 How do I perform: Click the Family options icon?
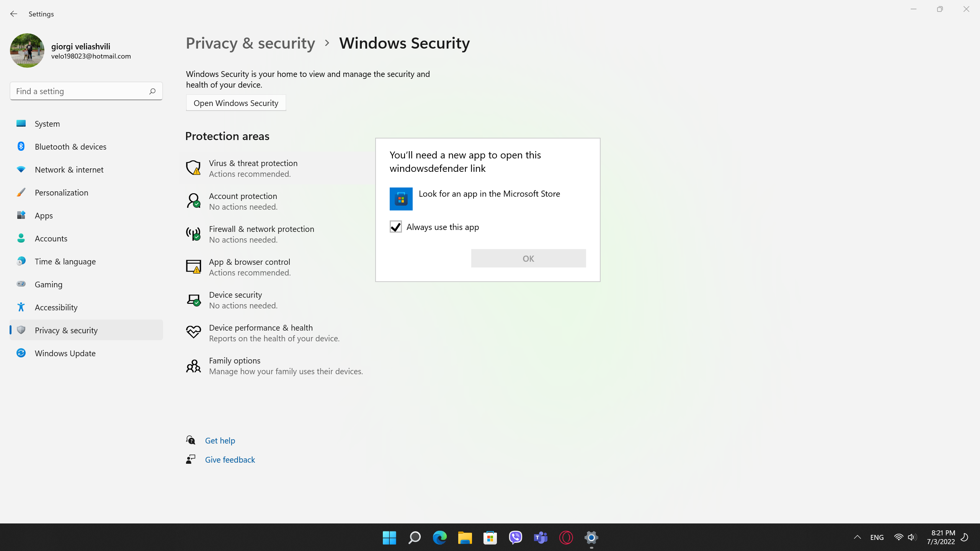(x=193, y=366)
